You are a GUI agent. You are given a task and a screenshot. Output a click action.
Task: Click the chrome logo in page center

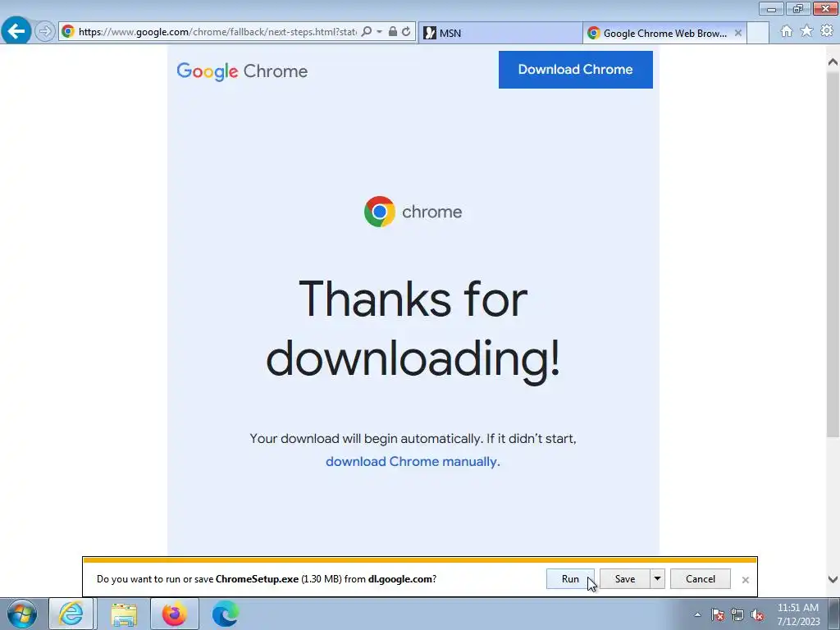[x=413, y=212]
